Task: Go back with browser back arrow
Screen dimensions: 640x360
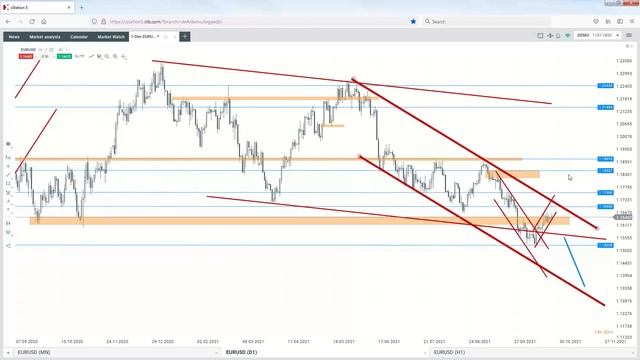Action: [x=9, y=21]
